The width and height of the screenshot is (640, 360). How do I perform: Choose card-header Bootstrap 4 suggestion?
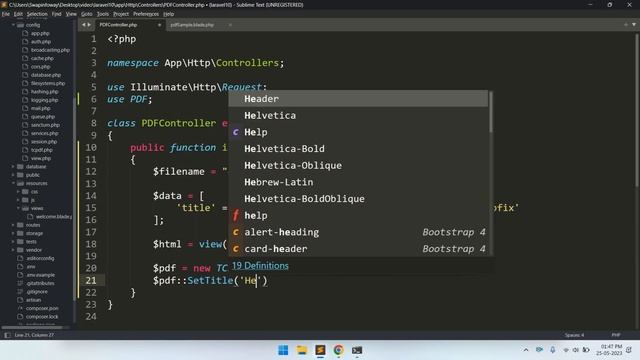click(x=358, y=249)
